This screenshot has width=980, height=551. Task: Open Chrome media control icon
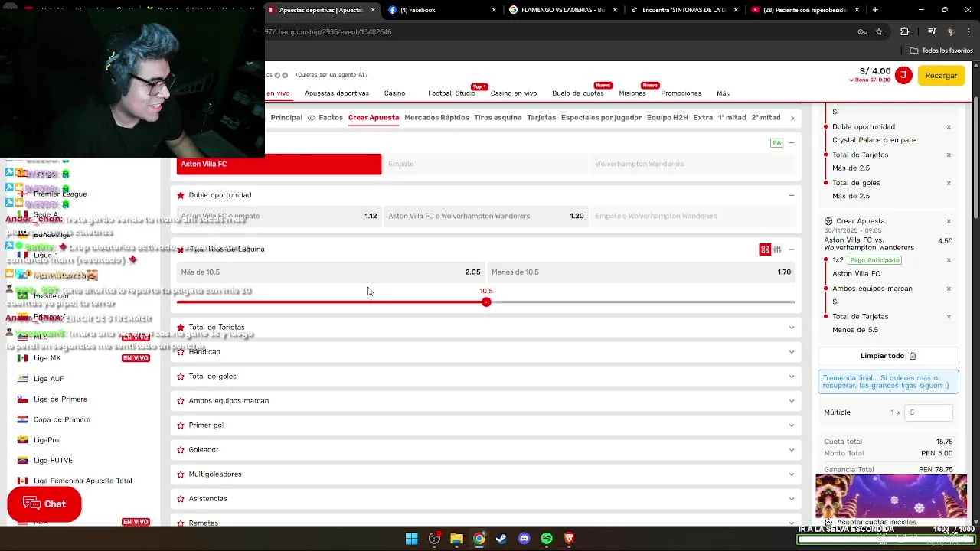[x=931, y=31]
